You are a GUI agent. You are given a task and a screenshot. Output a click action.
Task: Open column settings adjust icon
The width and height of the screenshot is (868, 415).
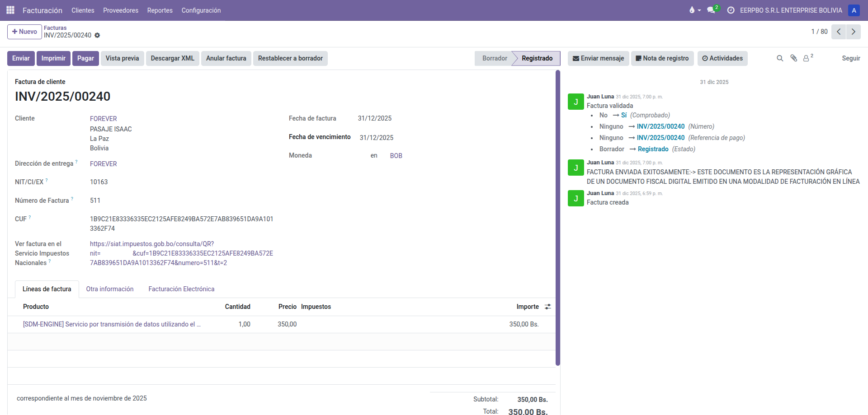pos(548,307)
